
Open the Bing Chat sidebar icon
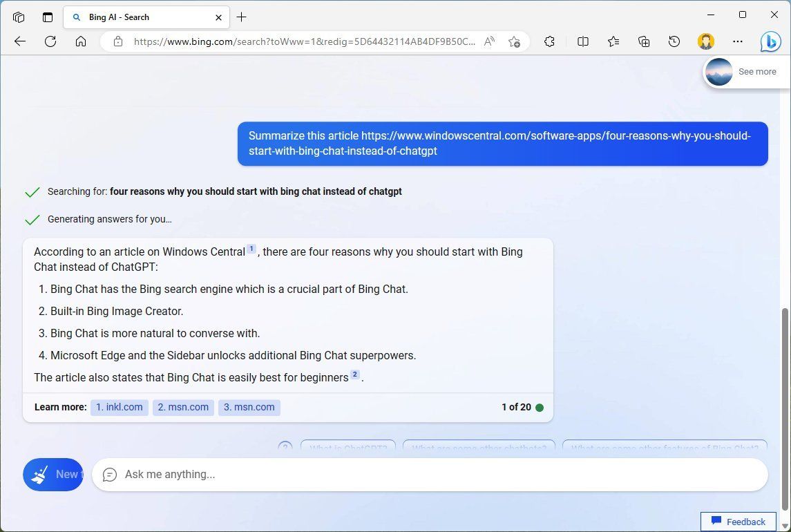(x=770, y=41)
